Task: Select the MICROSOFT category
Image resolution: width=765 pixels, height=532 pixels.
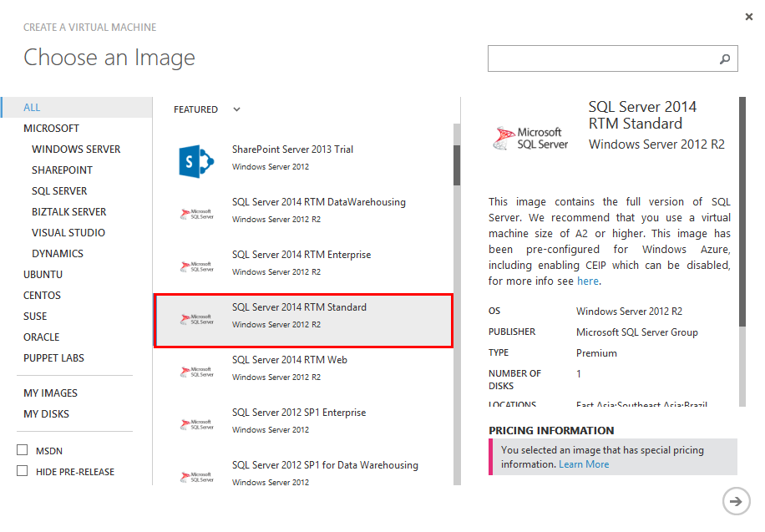Action: tap(51, 129)
